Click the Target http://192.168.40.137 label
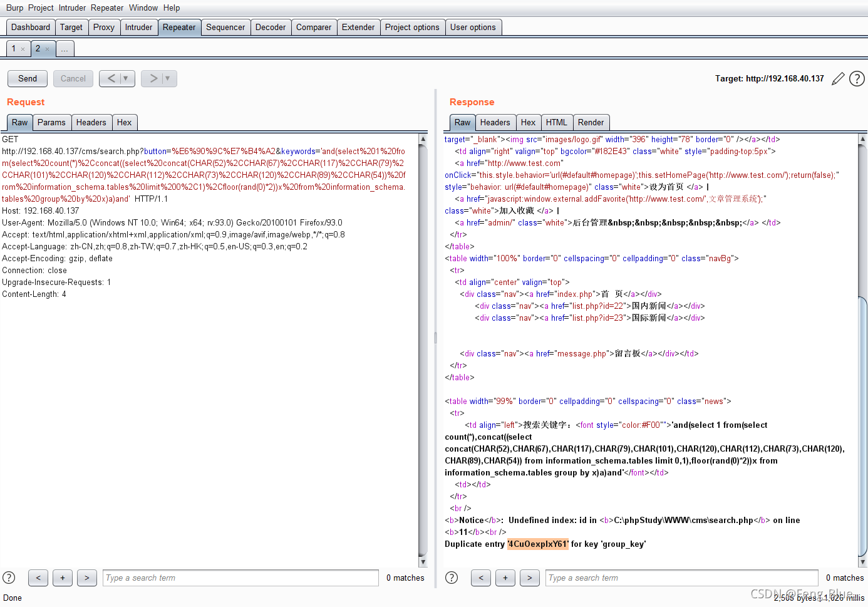The image size is (868, 607). (x=770, y=78)
